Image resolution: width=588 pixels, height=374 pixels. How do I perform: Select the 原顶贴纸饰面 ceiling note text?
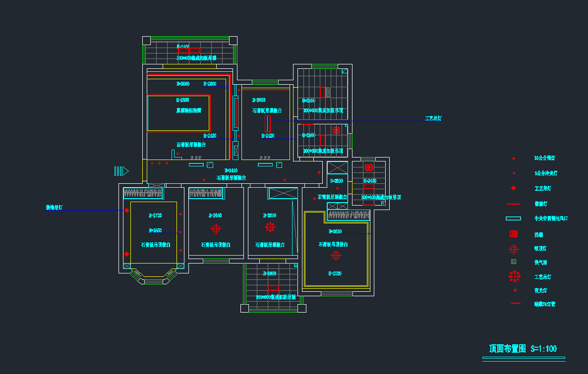(189, 110)
